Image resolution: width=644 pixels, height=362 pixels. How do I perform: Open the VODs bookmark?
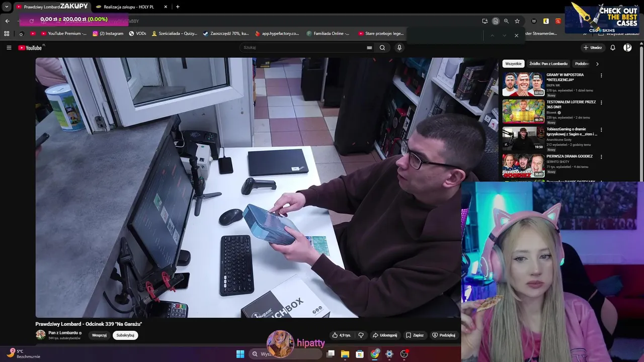click(x=137, y=34)
